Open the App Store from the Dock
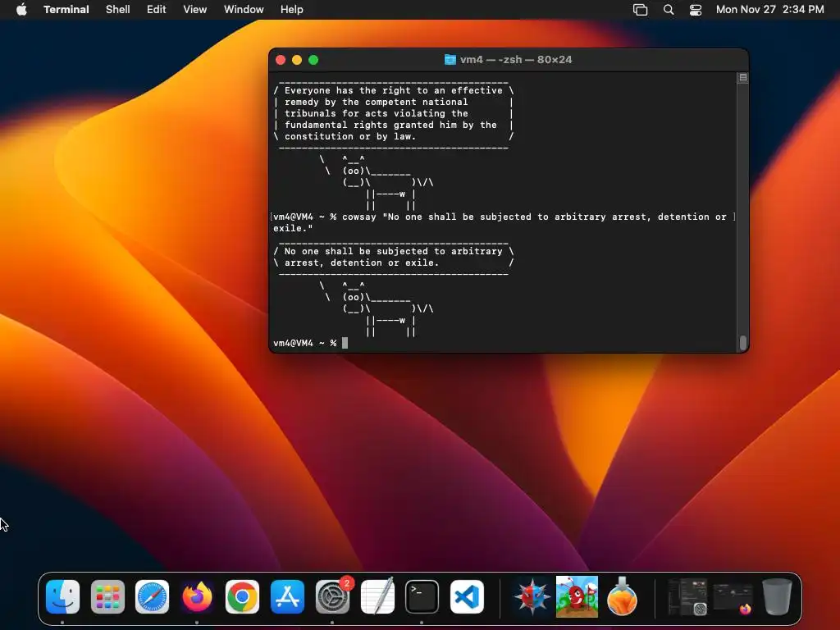The width and height of the screenshot is (840, 630). pyautogui.click(x=287, y=596)
